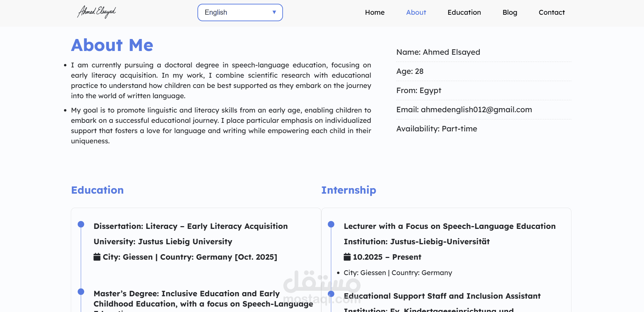This screenshot has width=644, height=312.
Task: Click the Lecturer with Focus entry title
Action: coord(450,226)
